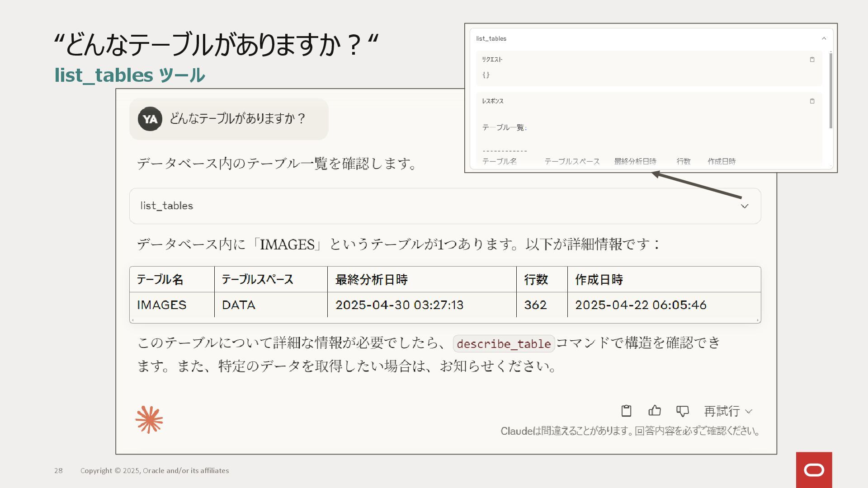The width and height of the screenshot is (868, 488).
Task: Expand the list_tables tool call
Action: pyautogui.click(x=744, y=206)
